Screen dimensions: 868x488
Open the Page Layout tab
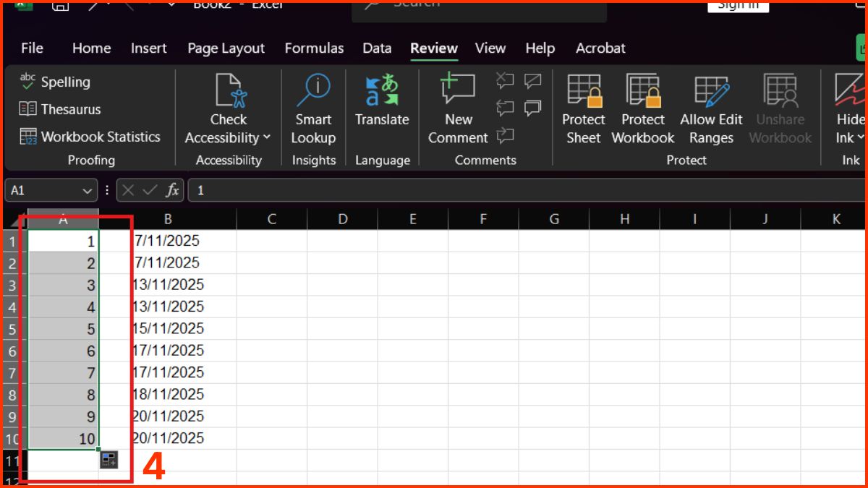226,48
